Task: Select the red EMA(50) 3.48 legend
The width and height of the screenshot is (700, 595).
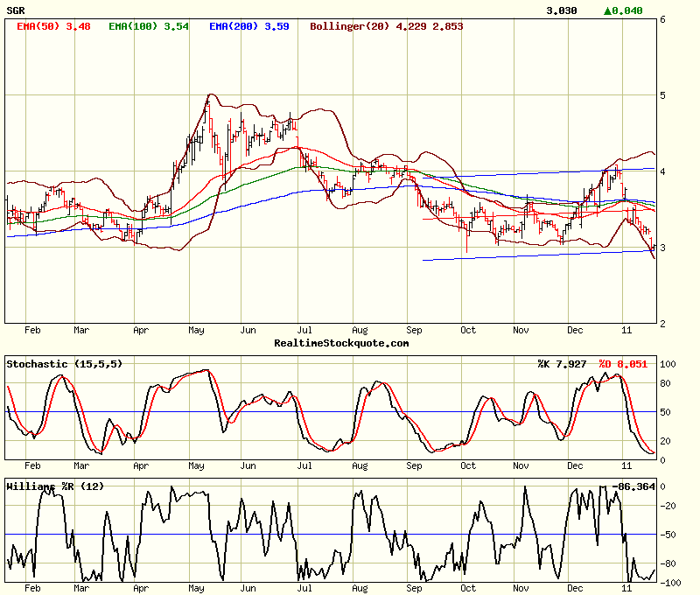Action: coord(54,26)
